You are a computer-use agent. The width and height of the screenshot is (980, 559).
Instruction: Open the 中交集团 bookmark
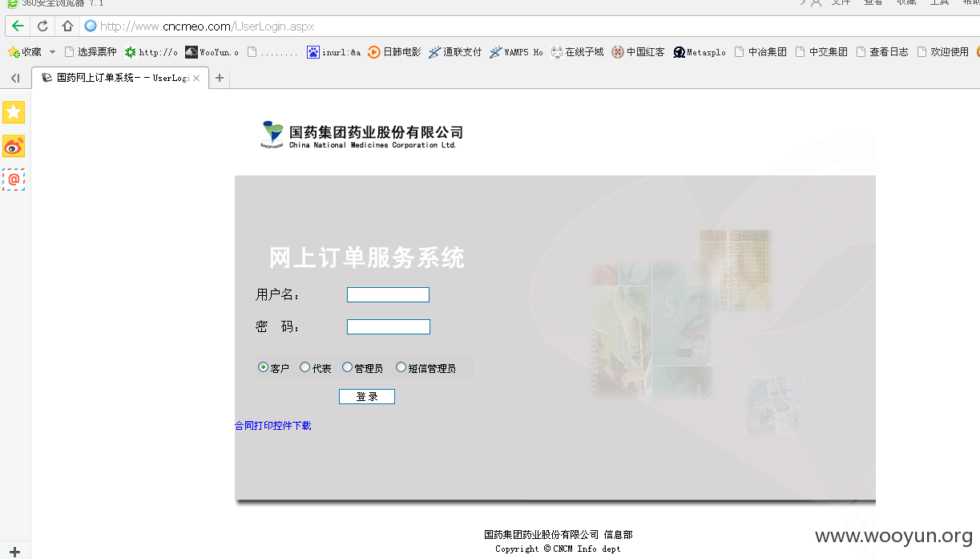(x=821, y=52)
